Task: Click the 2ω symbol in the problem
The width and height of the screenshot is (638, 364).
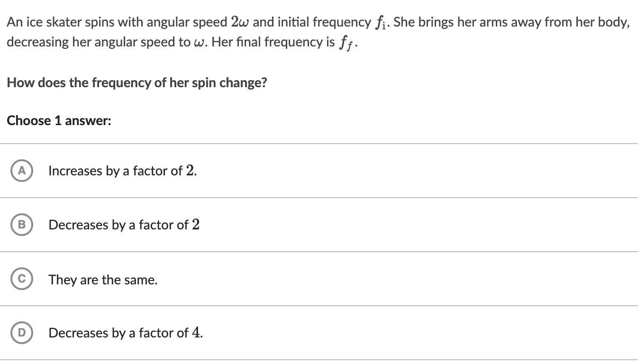Action: click(240, 22)
